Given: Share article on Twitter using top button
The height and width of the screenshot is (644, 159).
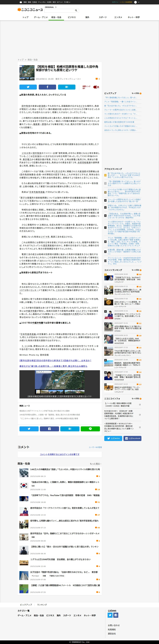Looking at the screenshot, I should pos(28,87).
